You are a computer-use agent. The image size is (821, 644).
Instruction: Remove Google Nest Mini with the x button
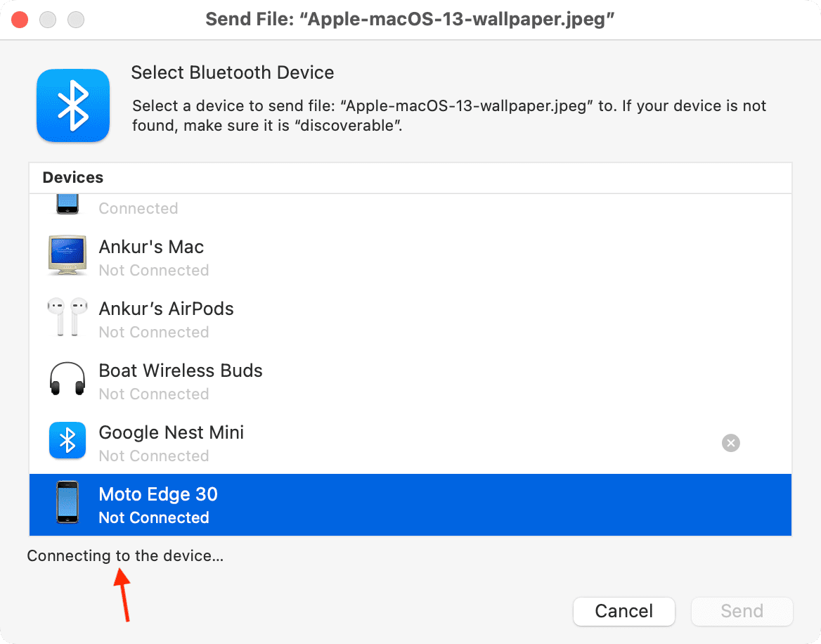coord(731,443)
